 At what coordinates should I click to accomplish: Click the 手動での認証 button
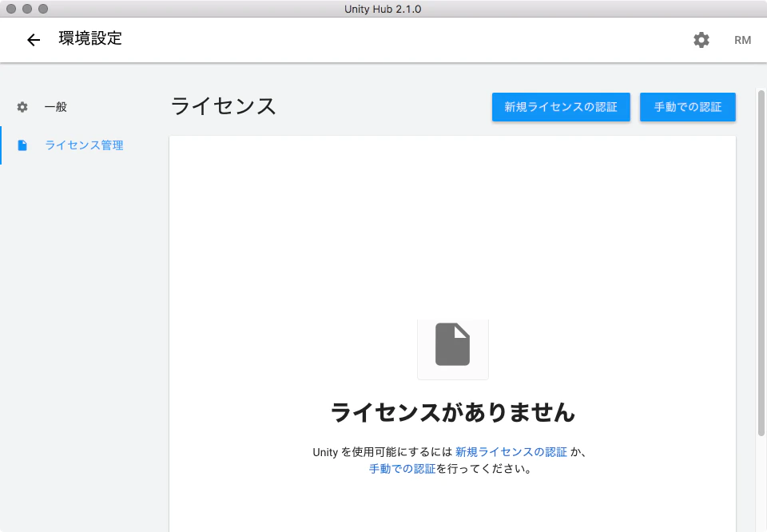click(687, 107)
